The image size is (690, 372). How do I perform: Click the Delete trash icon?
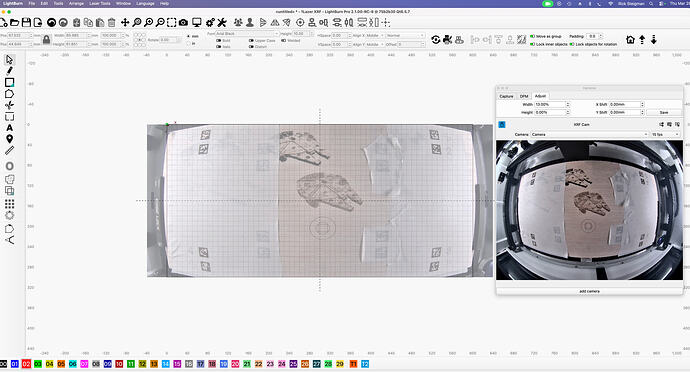tap(111, 22)
